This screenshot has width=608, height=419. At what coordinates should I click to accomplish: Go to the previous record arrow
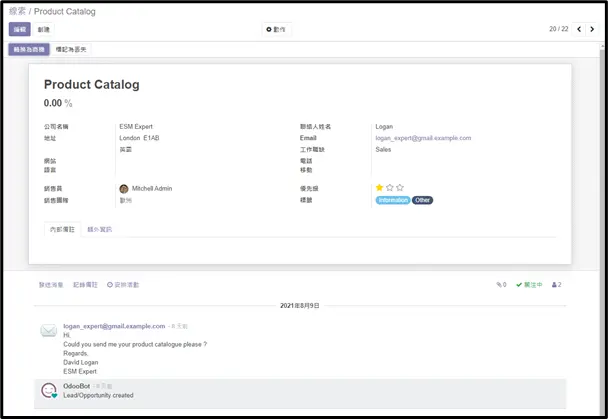tap(579, 29)
